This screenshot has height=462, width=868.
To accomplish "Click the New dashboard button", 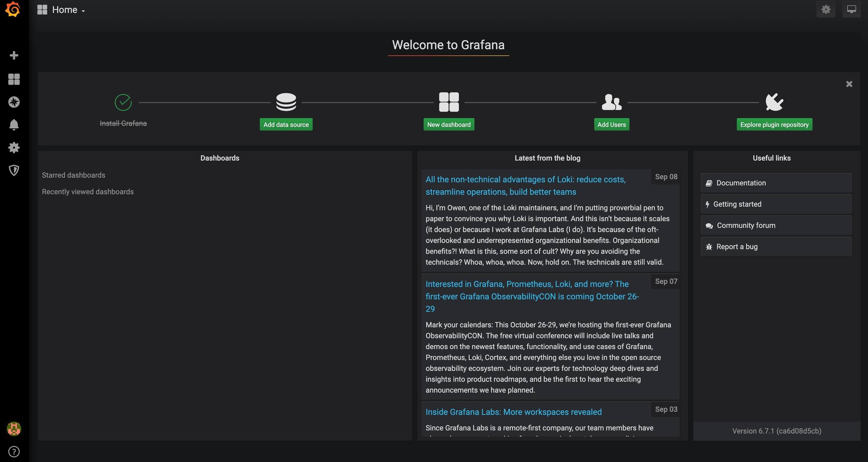I will (449, 125).
